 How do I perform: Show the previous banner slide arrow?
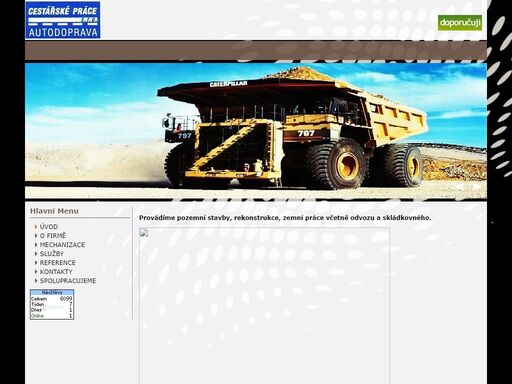pyautogui.click(x=460, y=187)
